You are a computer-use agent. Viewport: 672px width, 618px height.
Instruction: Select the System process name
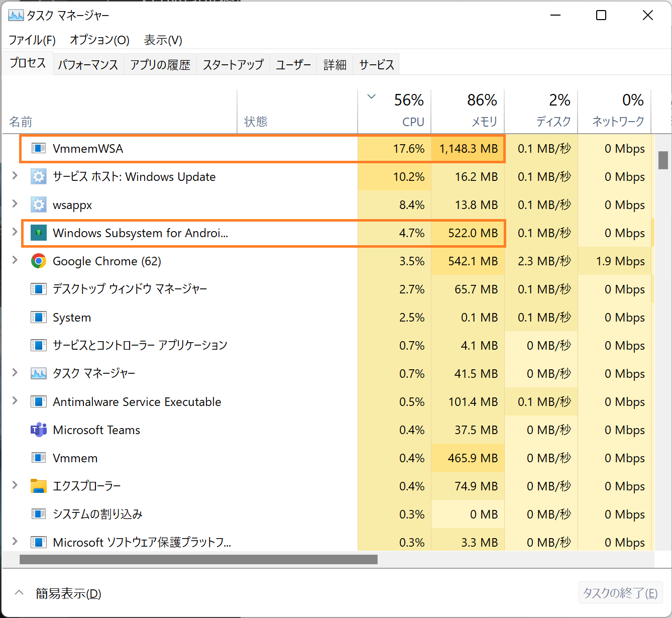coord(72,318)
